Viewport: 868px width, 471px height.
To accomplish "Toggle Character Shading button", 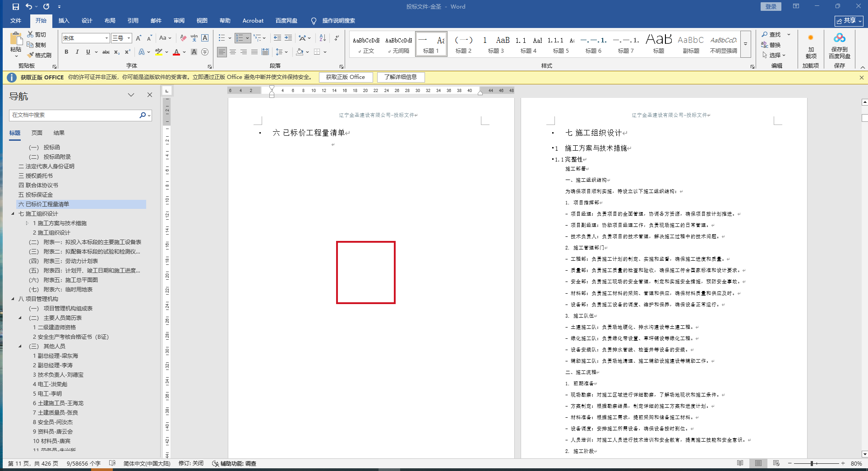I will coord(194,52).
